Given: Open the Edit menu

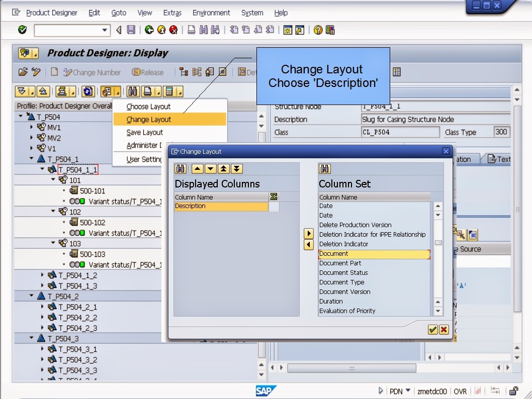Looking at the screenshot, I should coord(94,13).
